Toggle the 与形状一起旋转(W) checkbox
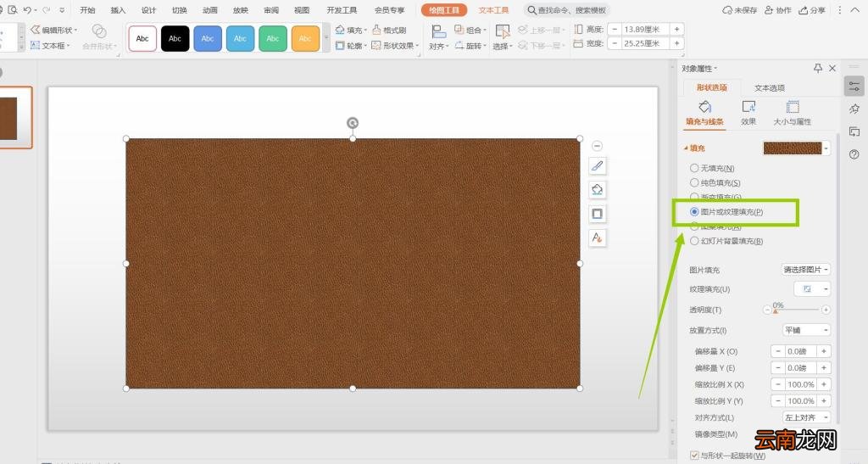868x464 pixels. point(694,456)
